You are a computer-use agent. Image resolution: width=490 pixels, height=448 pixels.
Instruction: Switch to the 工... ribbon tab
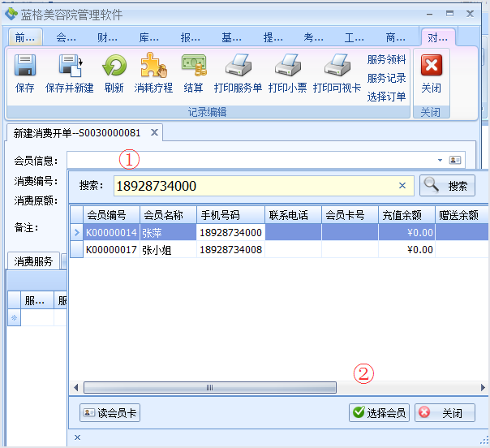[x=354, y=37]
